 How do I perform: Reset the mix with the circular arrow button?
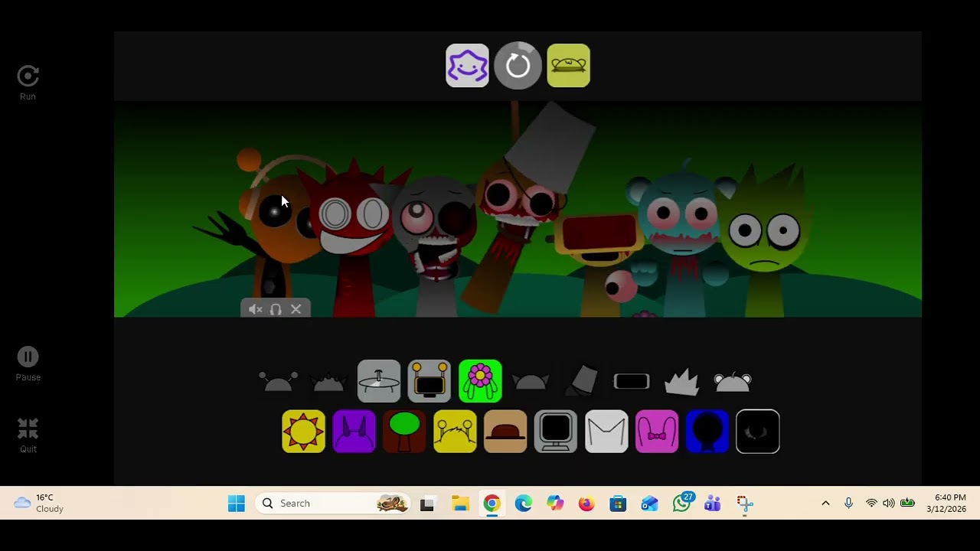[x=518, y=66]
